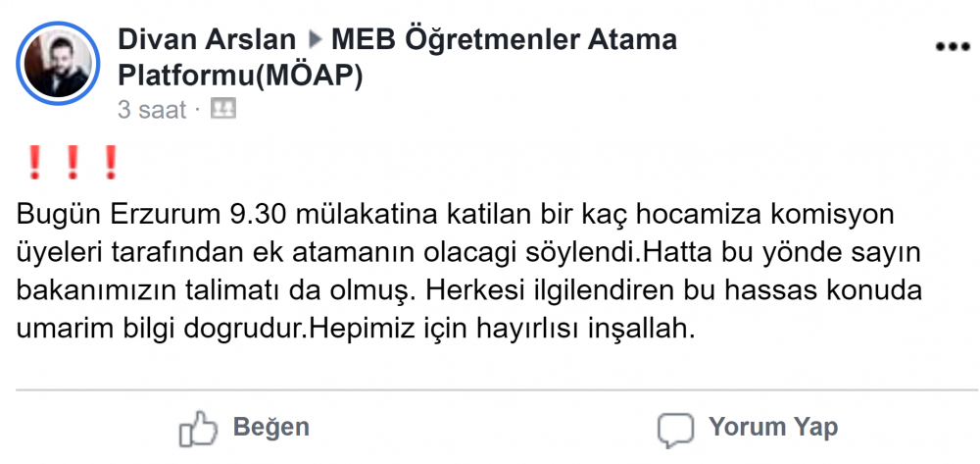980x464 pixels.
Task: Click the group audience icon beside timestamp
Action: click(x=223, y=109)
